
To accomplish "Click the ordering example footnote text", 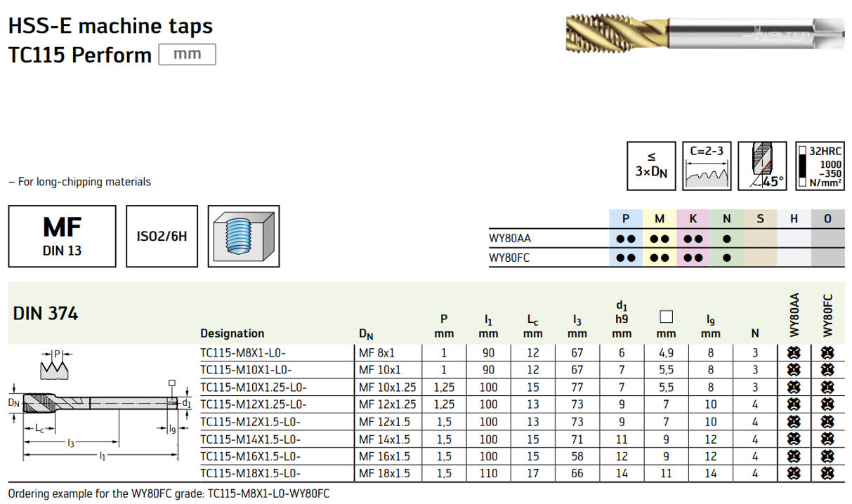I will click(169, 493).
